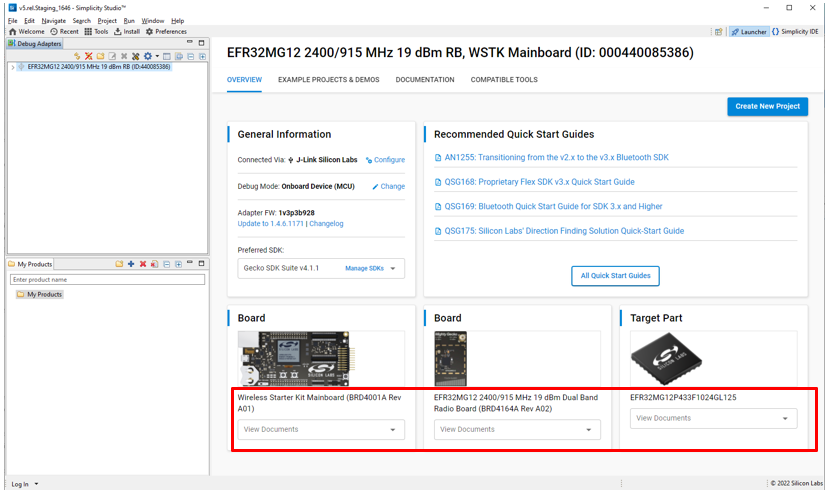Click Open Perspective icon beside Launcher

(718, 32)
